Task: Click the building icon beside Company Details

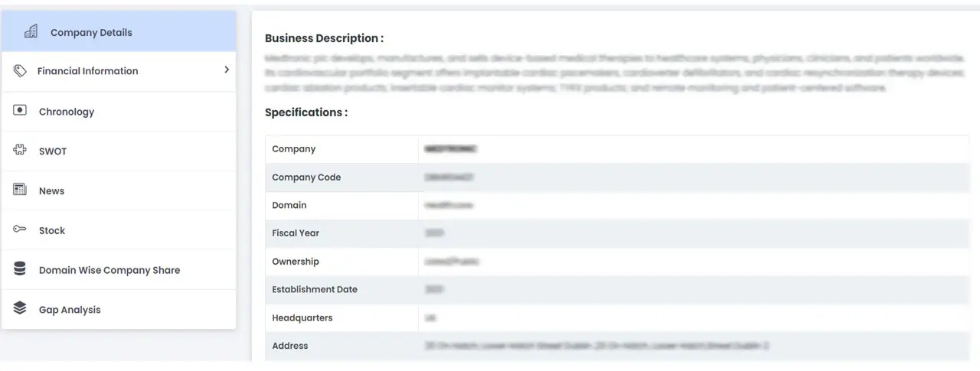Action: coord(31,32)
